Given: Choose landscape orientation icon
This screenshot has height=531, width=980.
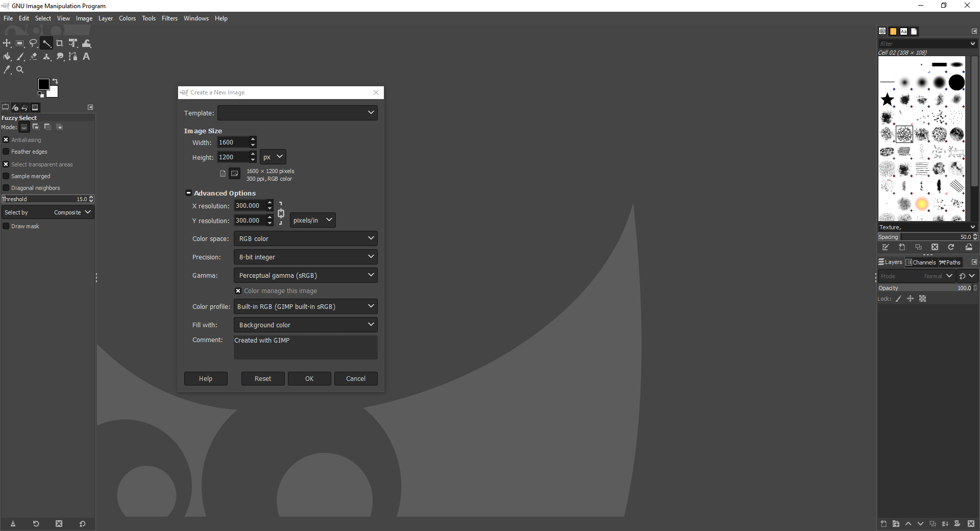Looking at the screenshot, I should coord(234,174).
